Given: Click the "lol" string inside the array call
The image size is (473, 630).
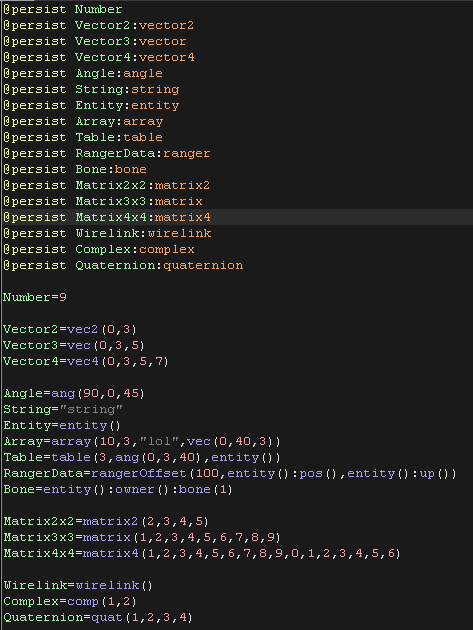Looking at the screenshot, I should point(159,442).
